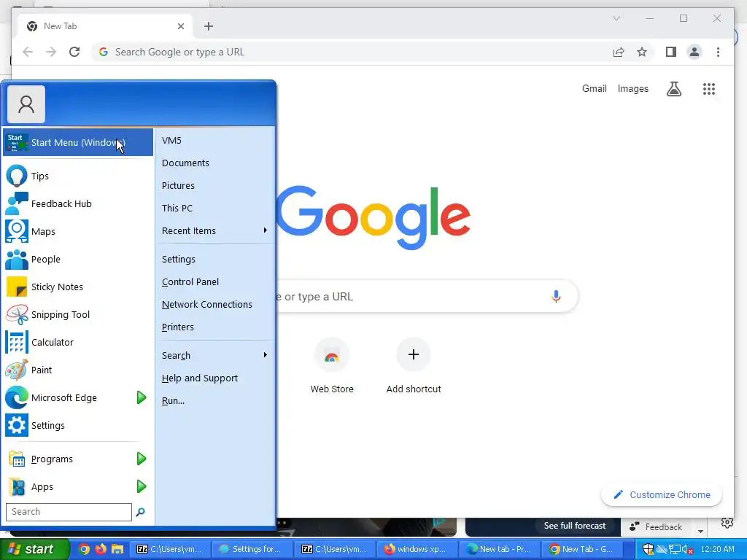Open People app in start menu
Image resolution: width=747 pixels, height=560 pixels.
pyautogui.click(x=79, y=259)
